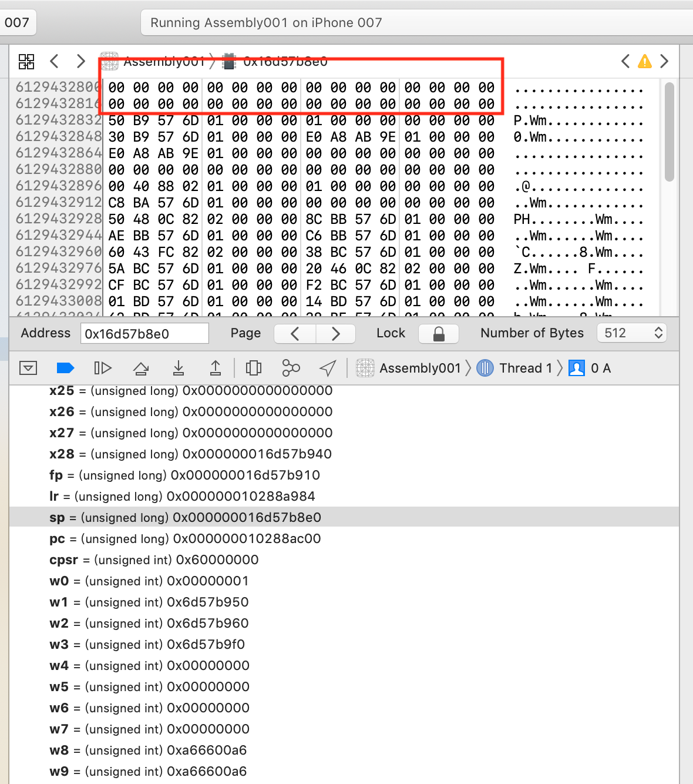The height and width of the screenshot is (784, 693).
Task: Select the w8 register row
Action: pyautogui.click(x=344, y=751)
